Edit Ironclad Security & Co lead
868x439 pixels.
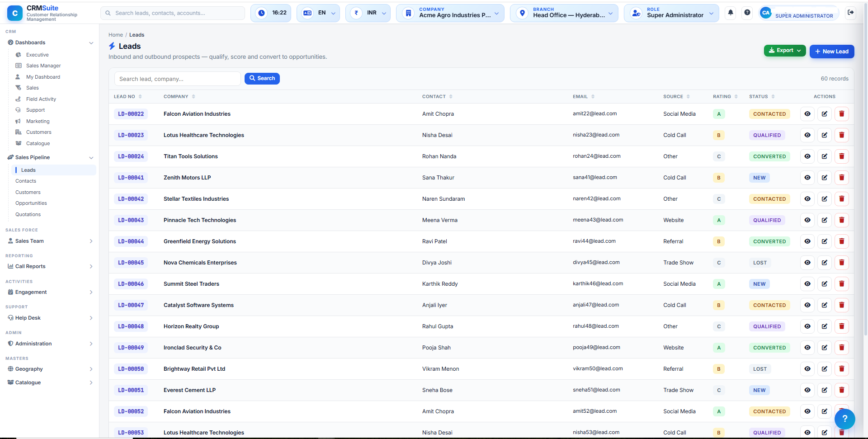pos(825,348)
